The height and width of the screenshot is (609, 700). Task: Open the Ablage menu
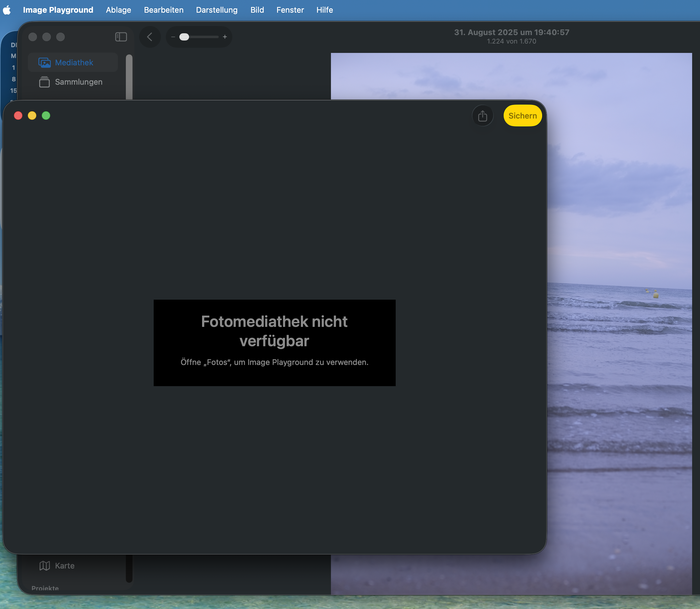click(x=118, y=10)
